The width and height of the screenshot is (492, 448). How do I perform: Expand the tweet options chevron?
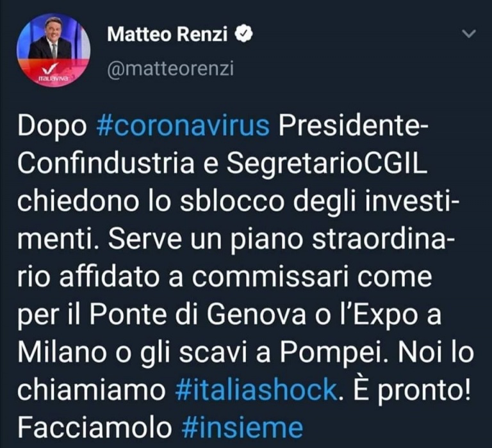[x=469, y=33]
